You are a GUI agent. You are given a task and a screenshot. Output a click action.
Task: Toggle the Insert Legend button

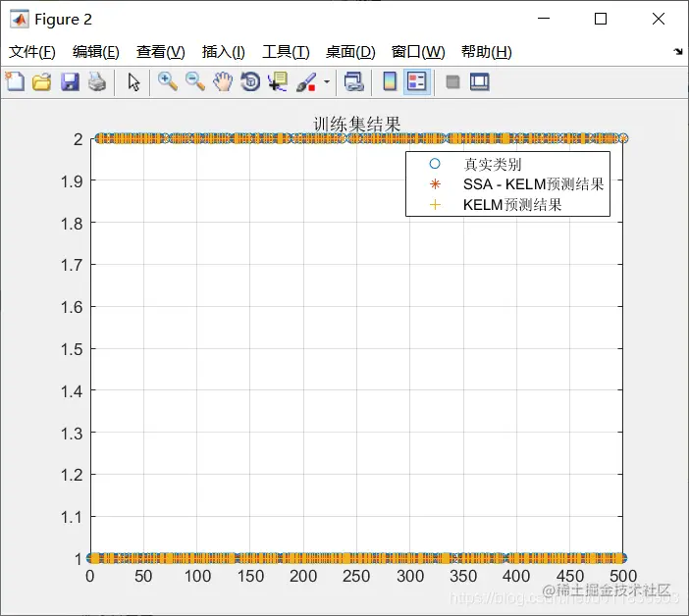pyautogui.click(x=416, y=81)
